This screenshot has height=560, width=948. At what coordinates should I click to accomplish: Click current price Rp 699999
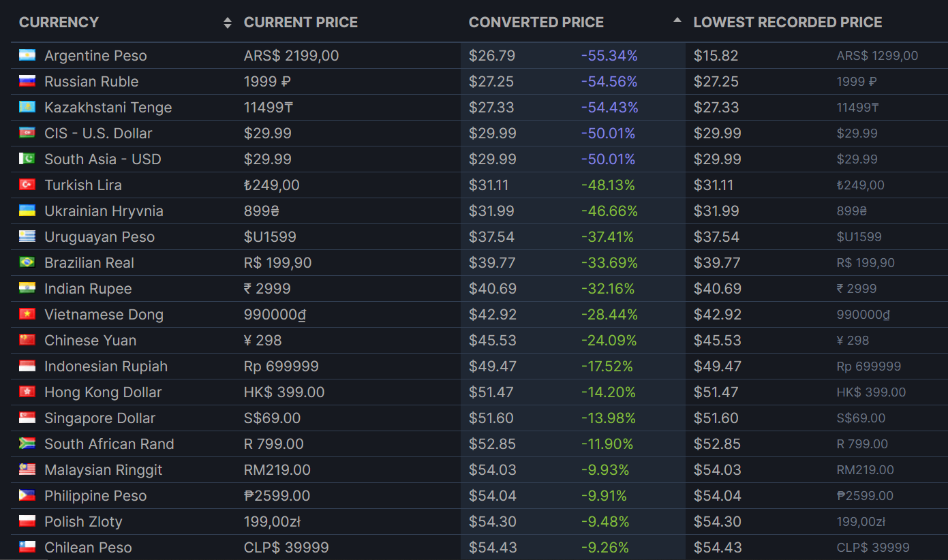click(281, 367)
